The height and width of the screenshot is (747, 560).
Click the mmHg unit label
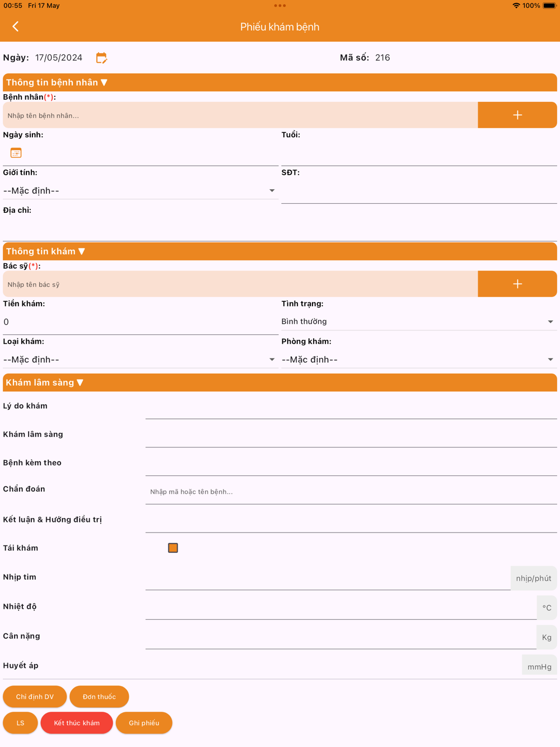(539, 666)
